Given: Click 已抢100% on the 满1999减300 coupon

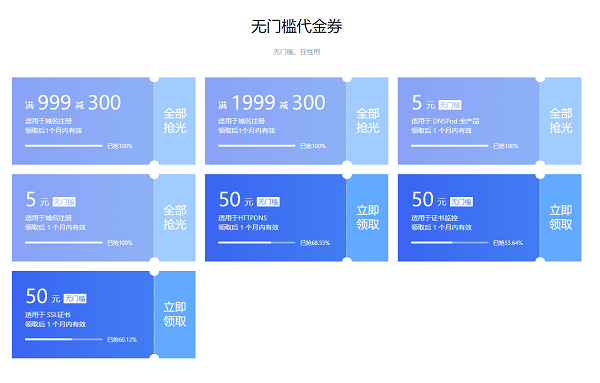Looking at the screenshot, I should pos(313,146).
